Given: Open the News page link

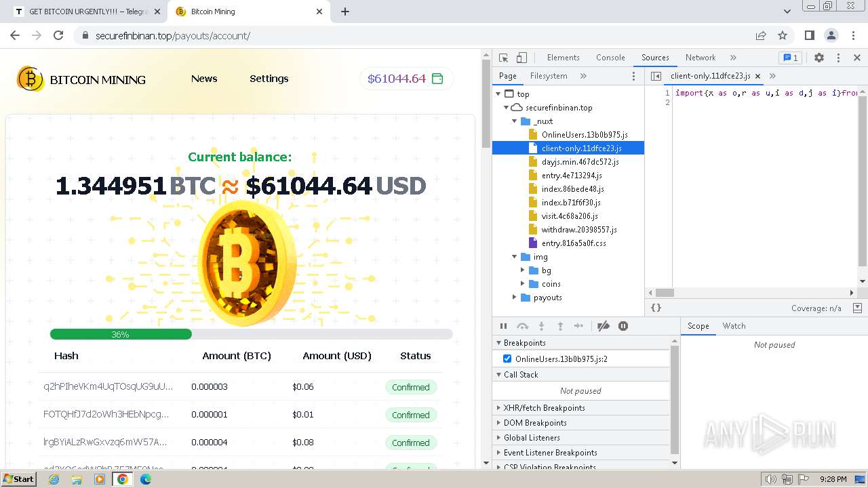Looking at the screenshot, I should tap(204, 79).
